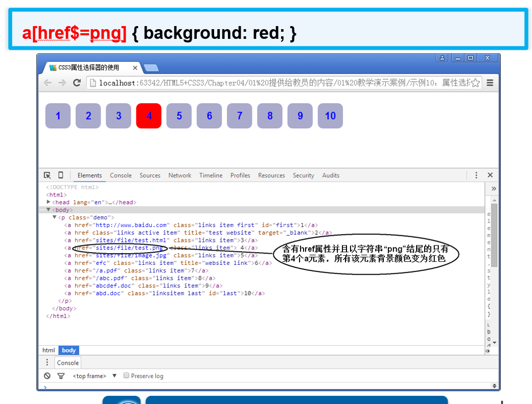This screenshot has height=404, width=532.
Task: Select the anchor row for abcdef.doc
Action: 143,285
